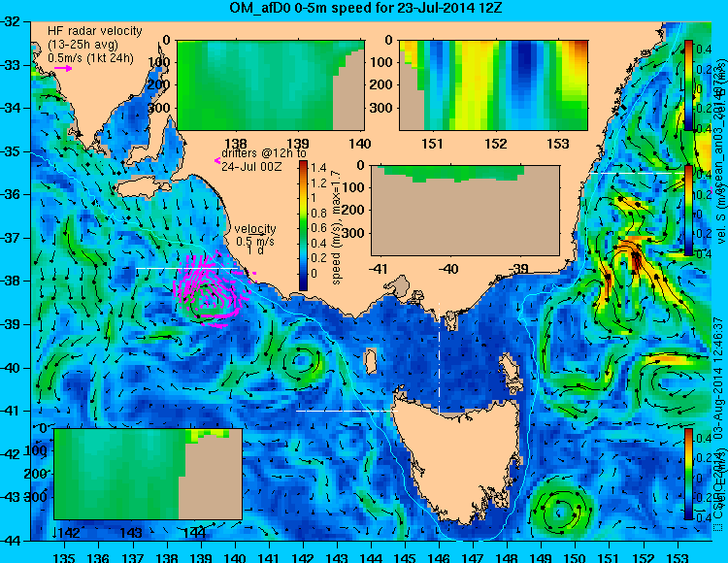This screenshot has width=728, height=563.
Task: Click the top right velocity colorbar
Action: tap(688, 85)
